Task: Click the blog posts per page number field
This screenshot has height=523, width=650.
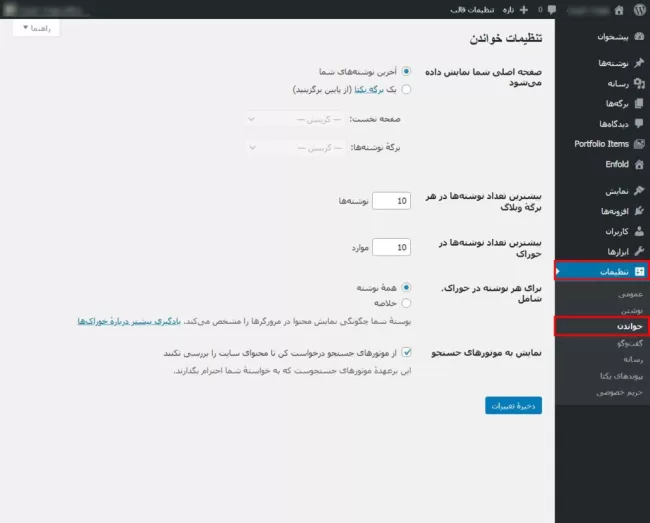Action: pyautogui.click(x=391, y=201)
